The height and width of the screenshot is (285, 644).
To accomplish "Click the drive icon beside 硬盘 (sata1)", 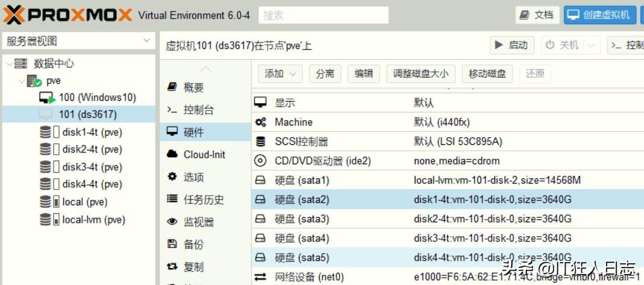I will pyautogui.click(x=260, y=180).
